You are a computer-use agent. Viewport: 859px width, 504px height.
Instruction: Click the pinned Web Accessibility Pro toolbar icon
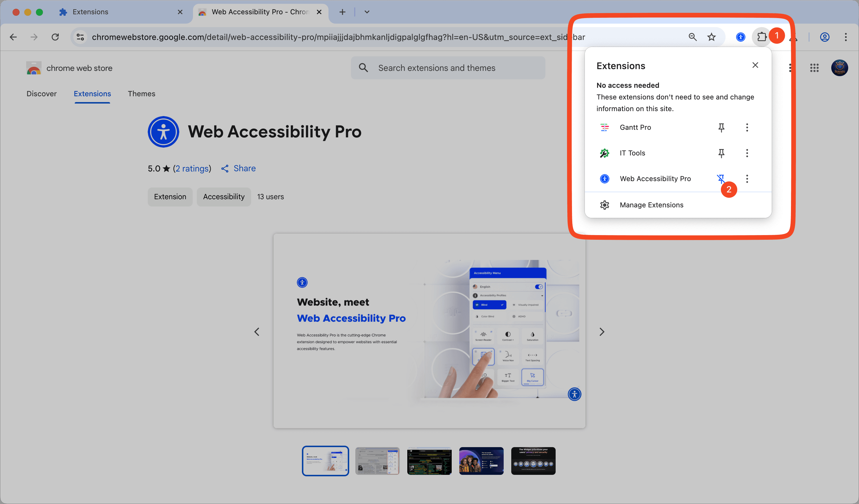click(740, 37)
